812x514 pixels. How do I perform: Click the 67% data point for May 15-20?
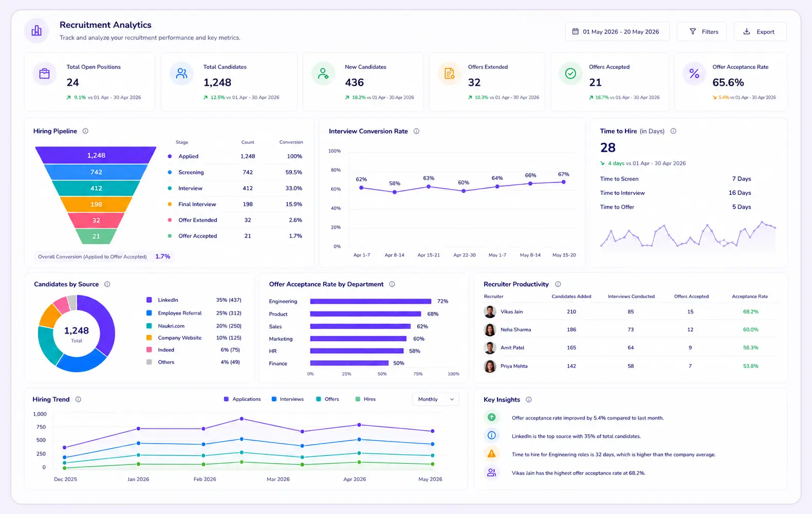coord(564,182)
